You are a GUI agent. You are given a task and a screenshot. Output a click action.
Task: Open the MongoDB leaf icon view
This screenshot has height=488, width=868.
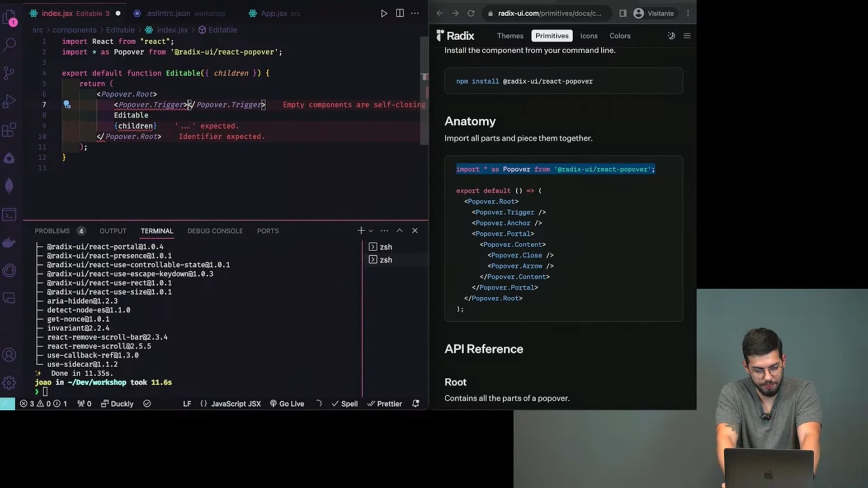pyautogui.click(x=9, y=186)
